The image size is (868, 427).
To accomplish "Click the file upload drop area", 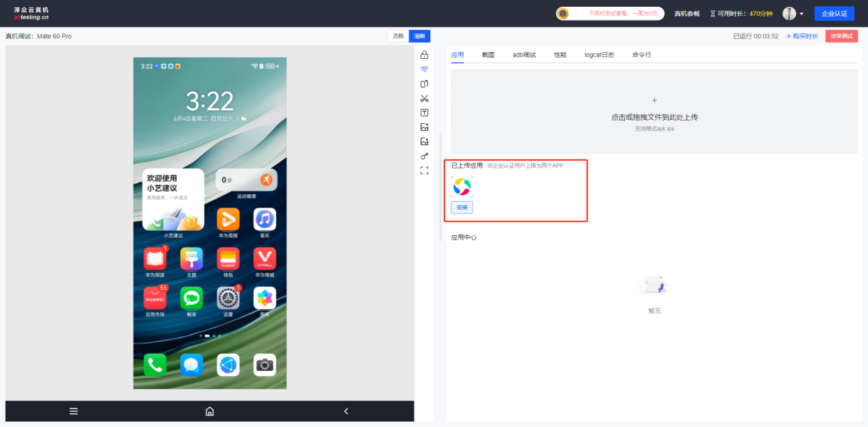I will point(654,112).
